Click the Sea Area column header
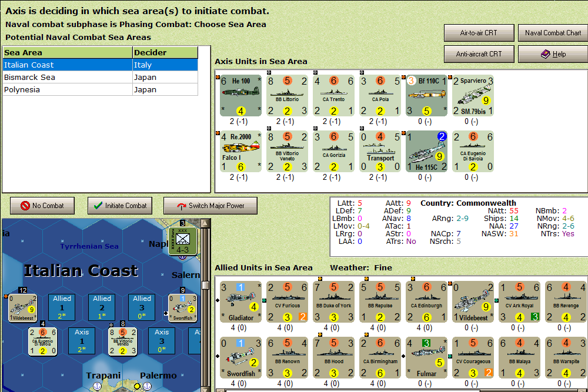Screen dimensions: 588x392 point(68,52)
